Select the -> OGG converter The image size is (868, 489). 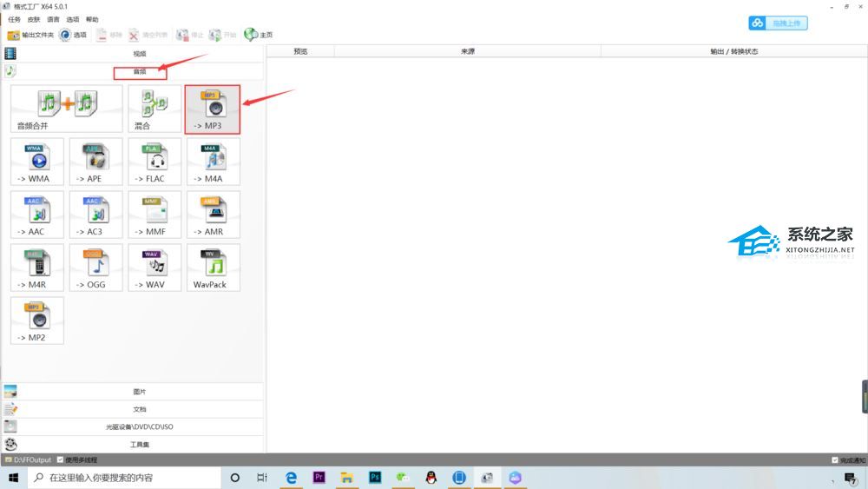pyautogui.click(x=95, y=268)
